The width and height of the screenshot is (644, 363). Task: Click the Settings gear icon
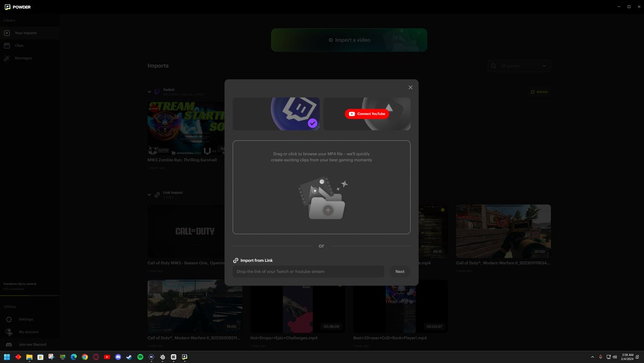[x=9, y=320]
